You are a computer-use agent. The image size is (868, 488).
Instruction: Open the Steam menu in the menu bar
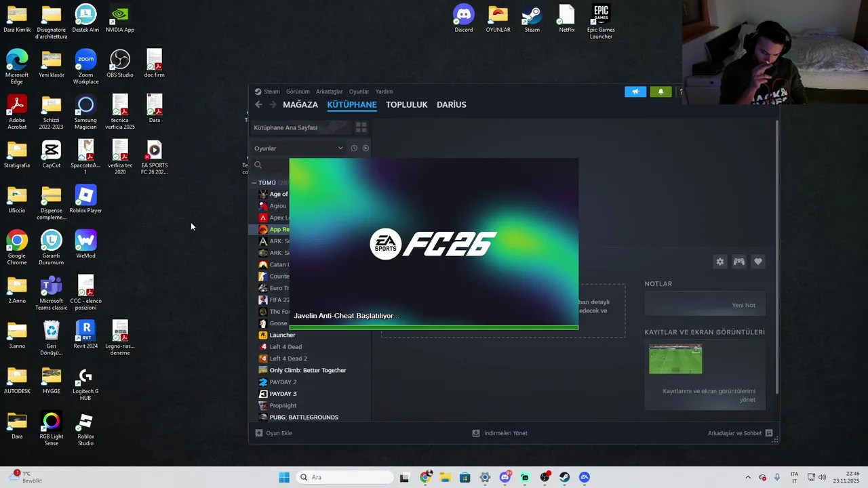point(271,91)
